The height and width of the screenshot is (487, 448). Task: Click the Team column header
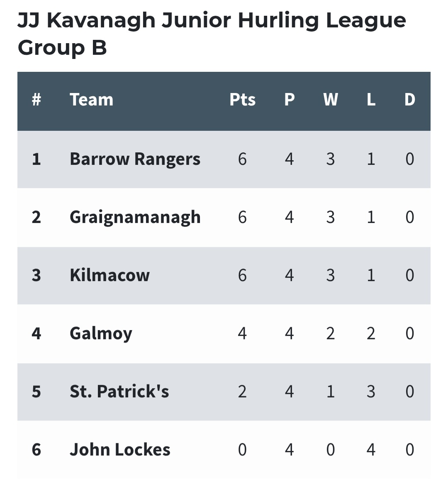pos(91,100)
